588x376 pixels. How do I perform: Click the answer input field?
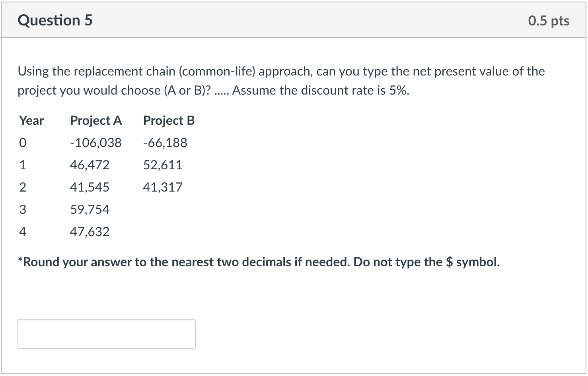click(106, 333)
